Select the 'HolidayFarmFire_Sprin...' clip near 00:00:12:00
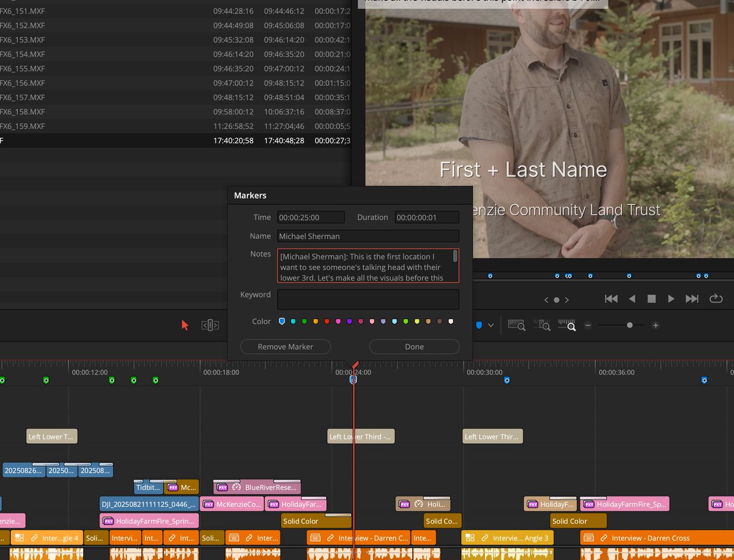Screen dimensions: 734x560 pyautogui.click(x=149, y=521)
